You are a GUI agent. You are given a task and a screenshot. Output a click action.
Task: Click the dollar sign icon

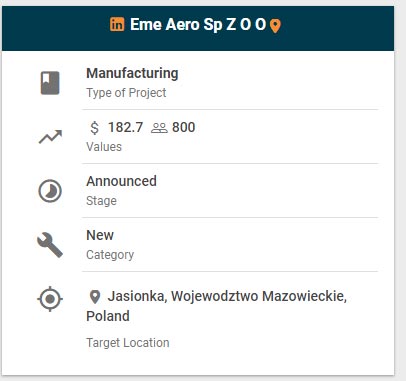(95, 128)
